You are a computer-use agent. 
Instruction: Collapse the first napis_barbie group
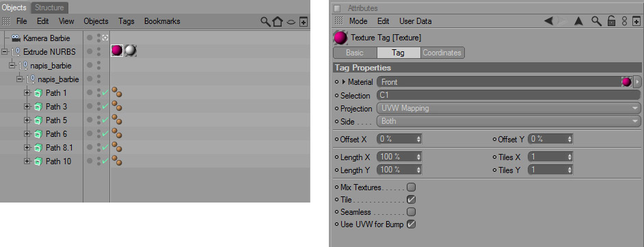(12, 66)
